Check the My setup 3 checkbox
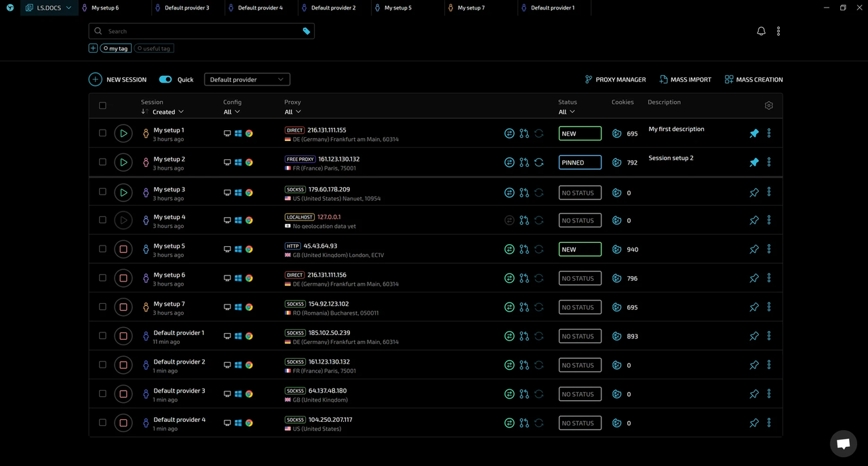Screen dimensions: 868x466 (x=102, y=192)
